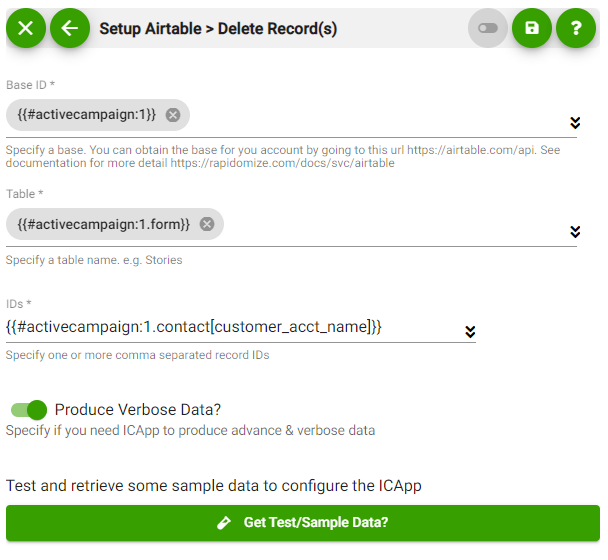Go back with the arrow button
The height and width of the screenshot is (560, 608).
click(x=70, y=28)
